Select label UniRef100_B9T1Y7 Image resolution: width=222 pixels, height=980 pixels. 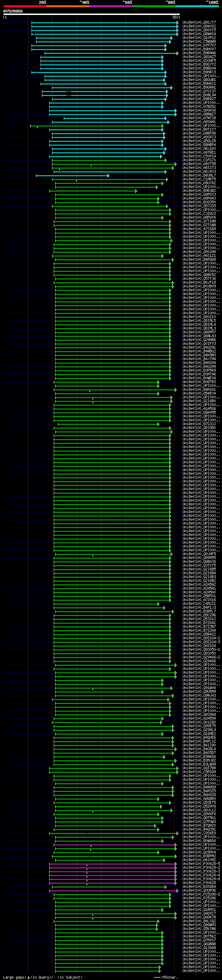pos(199,129)
